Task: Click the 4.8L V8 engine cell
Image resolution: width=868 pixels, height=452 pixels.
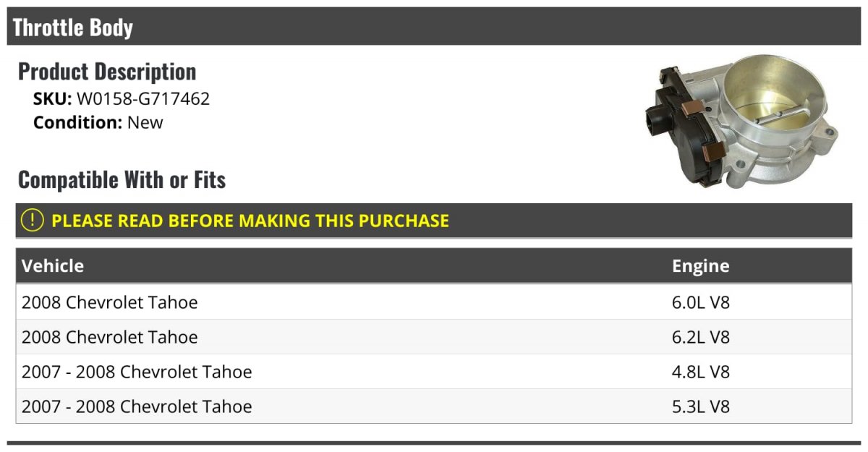Action: pyautogui.click(x=701, y=372)
